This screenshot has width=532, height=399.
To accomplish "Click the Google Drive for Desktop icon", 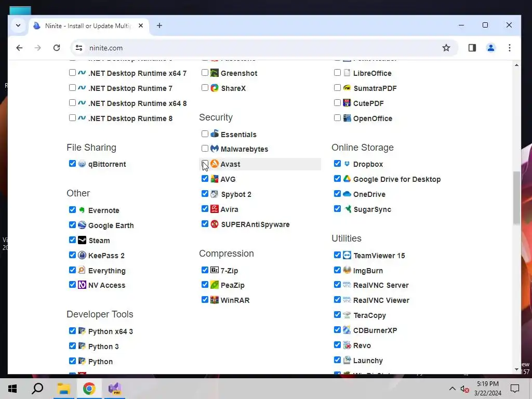I will tap(347, 179).
